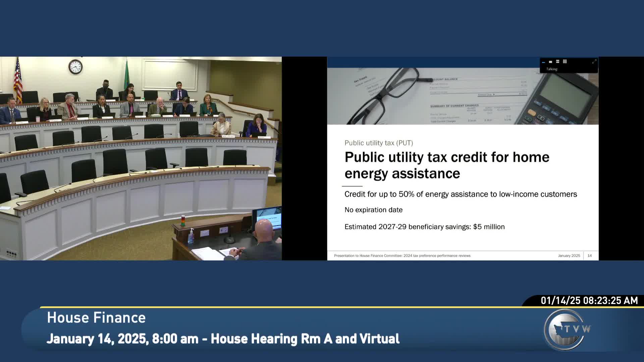
Task: Click slide page number 14
Action: tap(589, 255)
